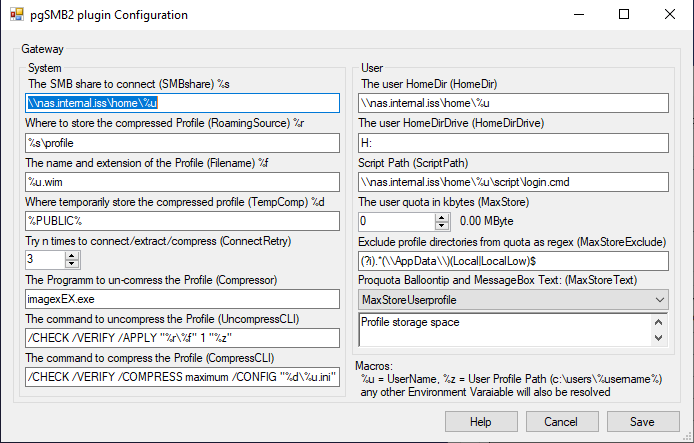694x443 pixels.
Task: Click the MaxStoreExclude regex field
Action: tap(513, 261)
